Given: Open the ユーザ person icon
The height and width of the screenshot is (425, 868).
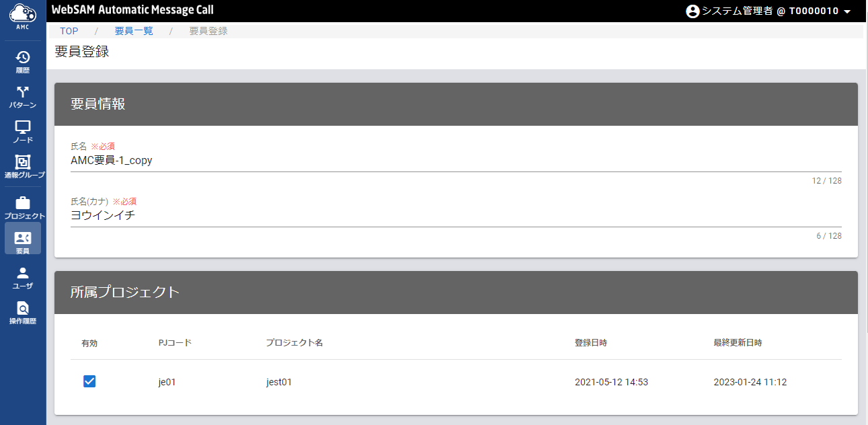Looking at the screenshot, I should (23, 273).
